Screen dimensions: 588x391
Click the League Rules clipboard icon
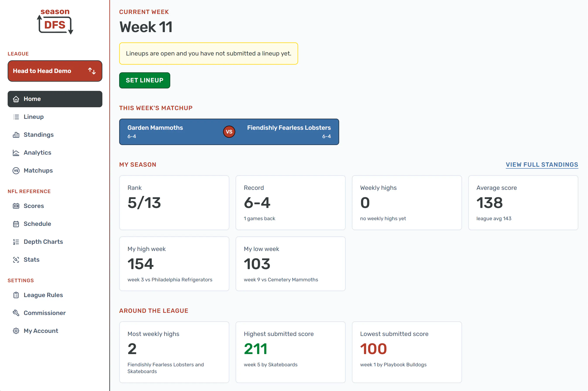point(16,295)
